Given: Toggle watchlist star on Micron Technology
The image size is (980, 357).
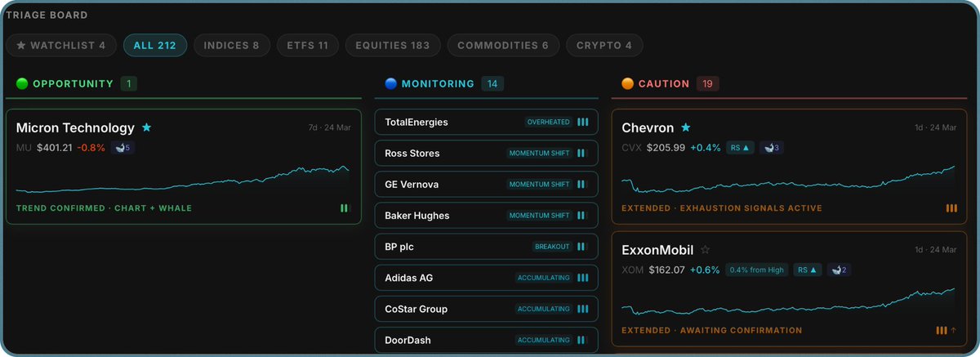Looking at the screenshot, I should pos(147,127).
